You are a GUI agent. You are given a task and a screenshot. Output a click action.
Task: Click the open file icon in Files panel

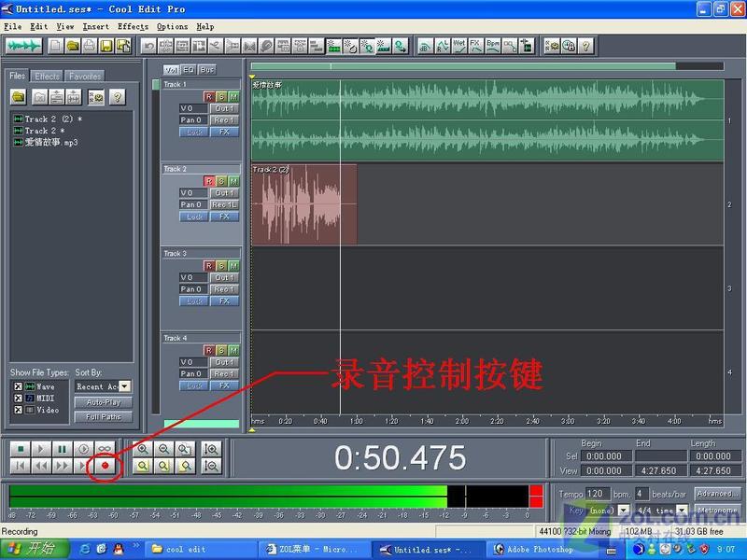19,97
